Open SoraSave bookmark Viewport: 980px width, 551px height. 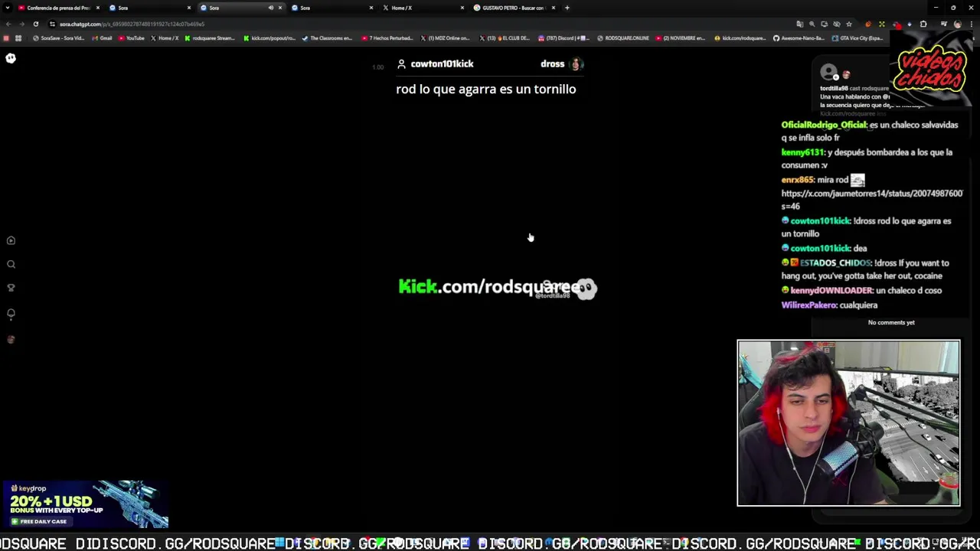pyautogui.click(x=58, y=38)
